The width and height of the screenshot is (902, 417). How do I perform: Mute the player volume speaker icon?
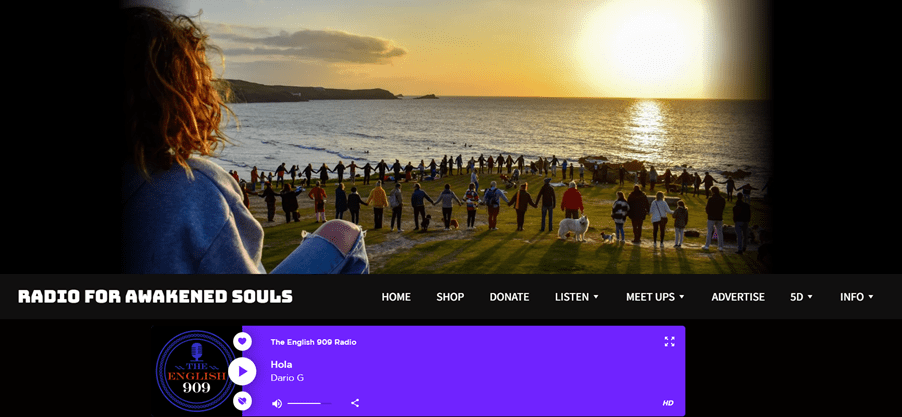tap(277, 403)
